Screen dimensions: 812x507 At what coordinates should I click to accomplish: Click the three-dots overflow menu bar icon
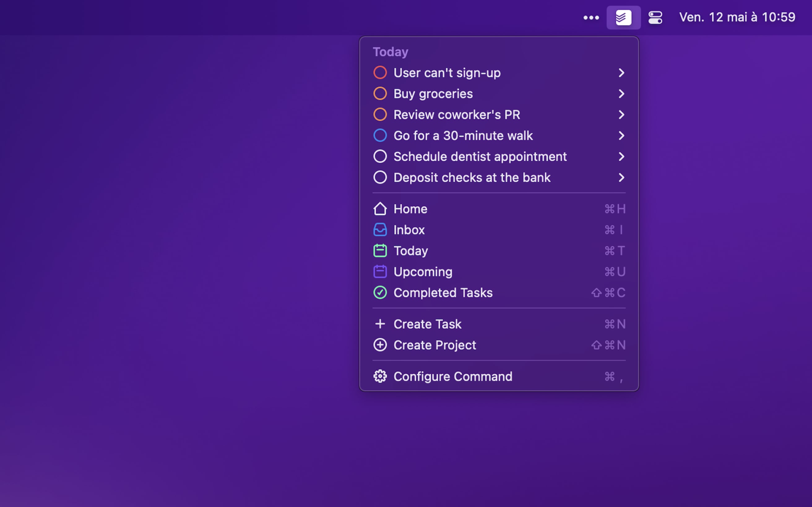click(591, 17)
